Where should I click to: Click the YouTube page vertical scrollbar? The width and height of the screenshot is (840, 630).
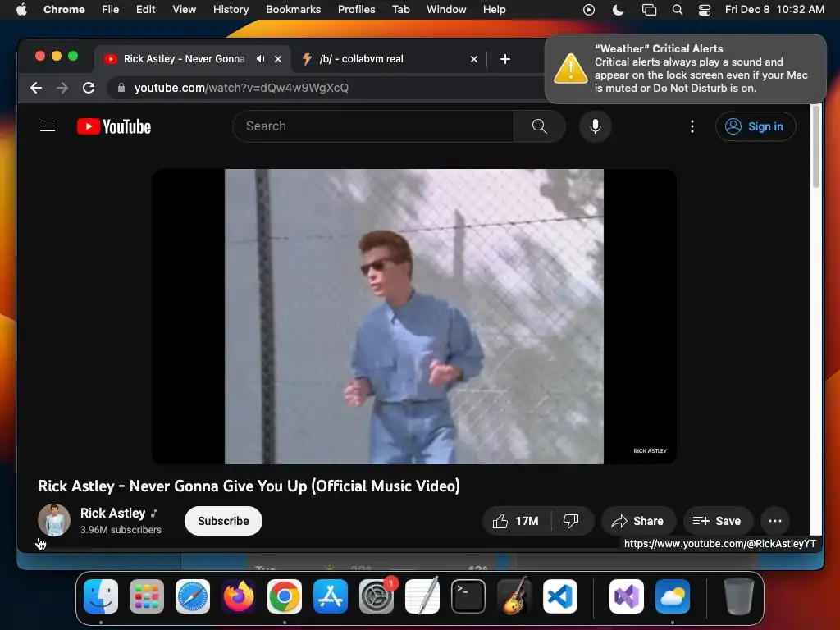tap(815, 147)
